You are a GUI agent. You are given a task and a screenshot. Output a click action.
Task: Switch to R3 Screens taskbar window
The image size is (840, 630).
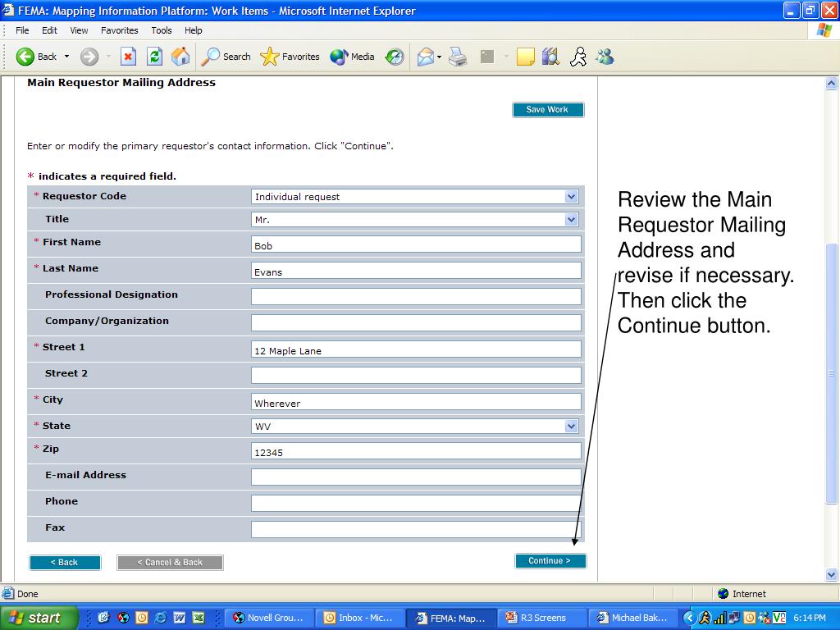[541, 618]
